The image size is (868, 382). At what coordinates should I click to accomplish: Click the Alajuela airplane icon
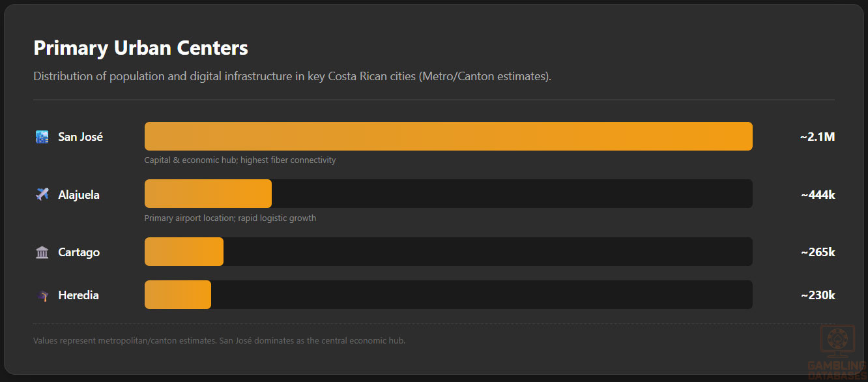(42, 194)
